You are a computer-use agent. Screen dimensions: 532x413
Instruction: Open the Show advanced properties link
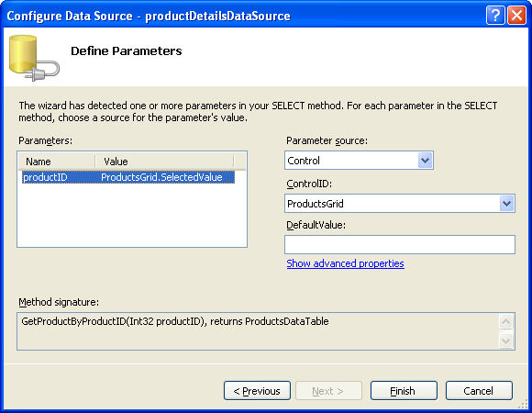pyautogui.click(x=345, y=263)
